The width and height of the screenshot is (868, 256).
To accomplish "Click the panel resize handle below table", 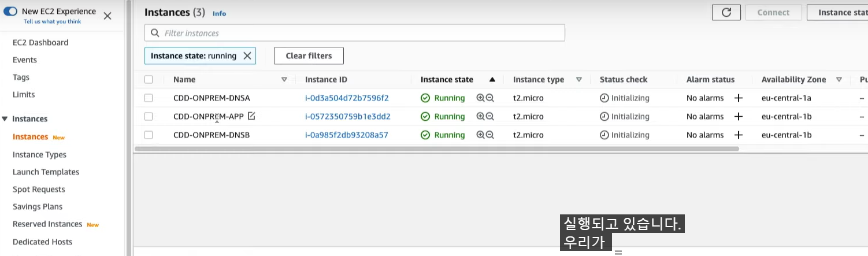I will click(618, 252).
